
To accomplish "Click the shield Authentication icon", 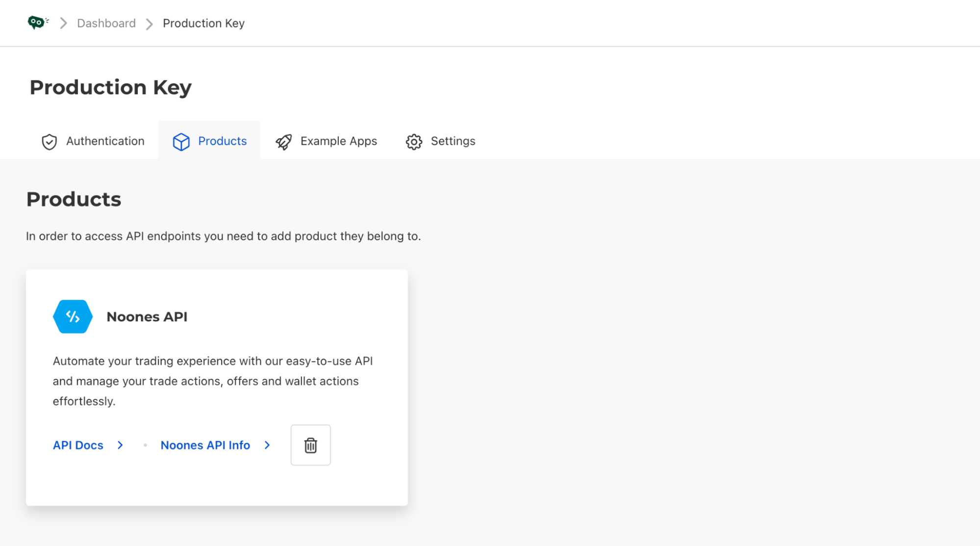I will click(x=50, y=141).
